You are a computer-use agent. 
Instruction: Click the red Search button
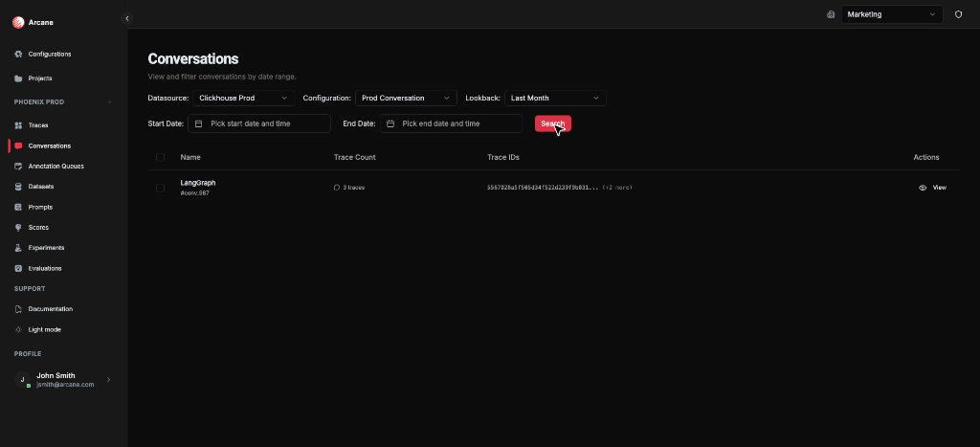552,123
